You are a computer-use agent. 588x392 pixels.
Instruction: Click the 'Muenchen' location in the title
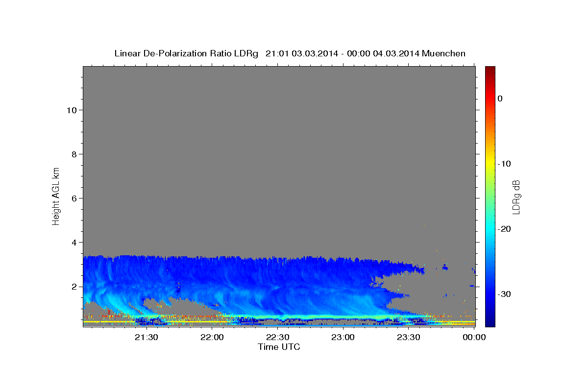[444, 53]
